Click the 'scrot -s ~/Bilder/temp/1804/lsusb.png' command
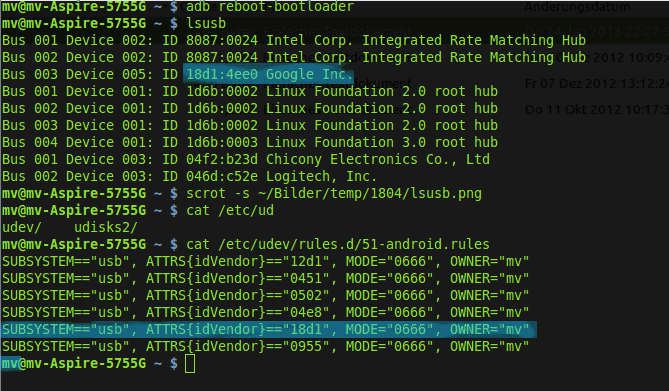 click(334, 193)
